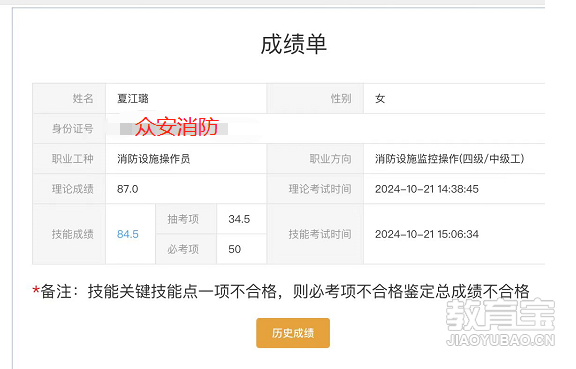Open the 84.5 skill score link

[128, 234]
